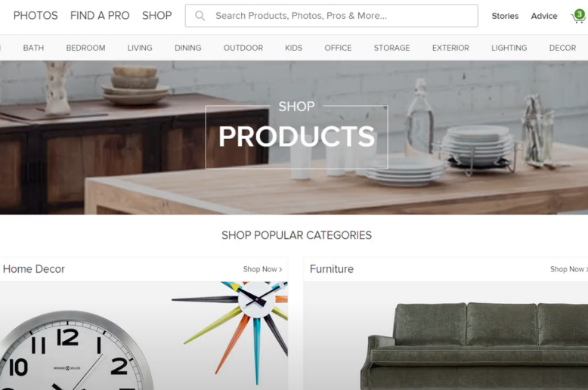Open the SHOP menu
The width and height of the screenshot is (588, 390).
[x=156, y=15]
